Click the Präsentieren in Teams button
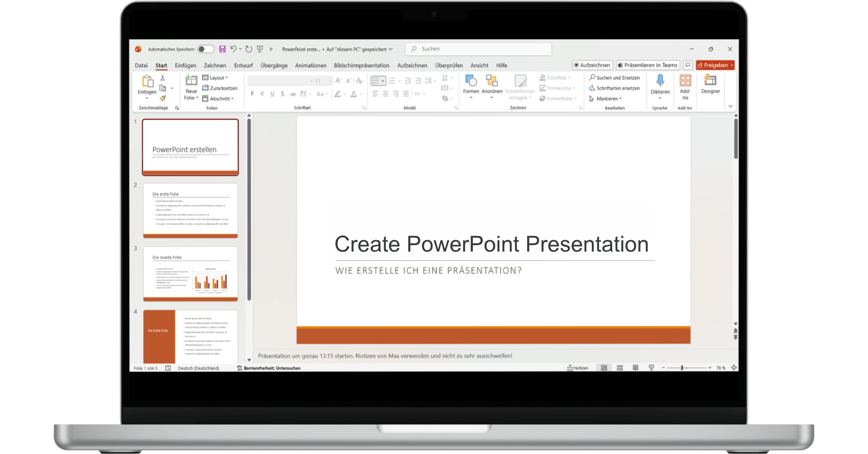This screenshot has width=868, height=454. click(648, 65)
